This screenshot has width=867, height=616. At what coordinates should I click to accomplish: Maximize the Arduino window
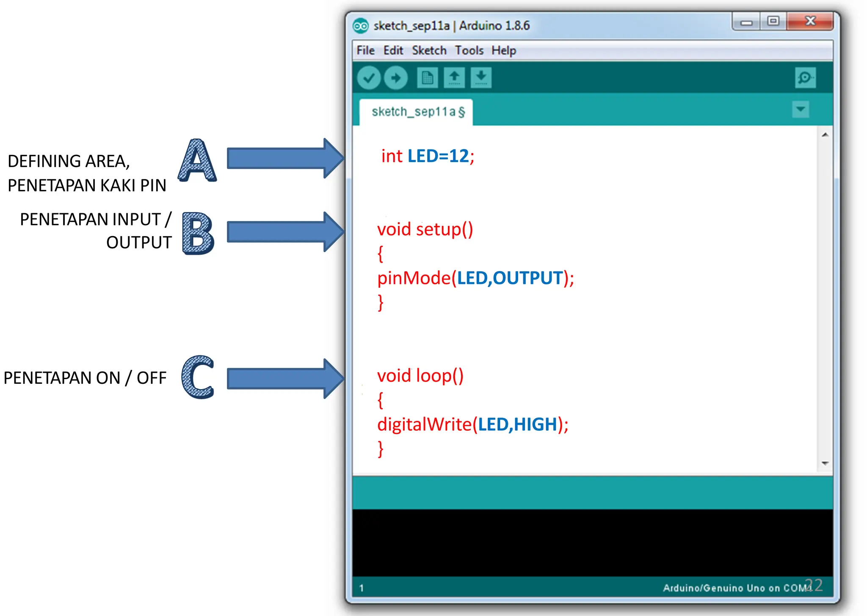click(x=773, y=21)
